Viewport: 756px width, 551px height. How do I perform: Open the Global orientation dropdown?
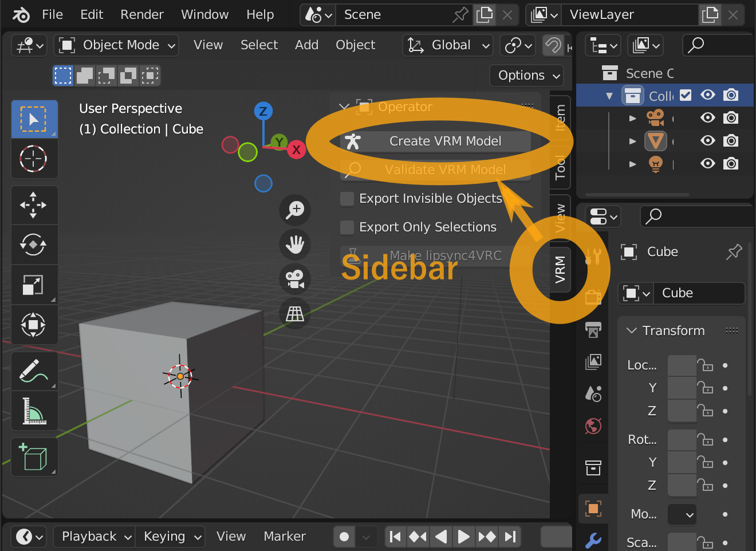[x=448, y=45]
